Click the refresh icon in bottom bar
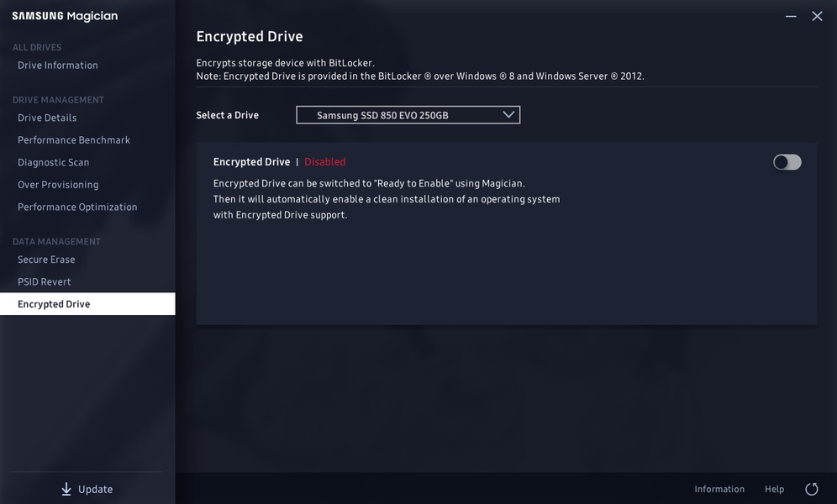The height and width of the screenshot is (504, 837). click(x=812, y=489)
